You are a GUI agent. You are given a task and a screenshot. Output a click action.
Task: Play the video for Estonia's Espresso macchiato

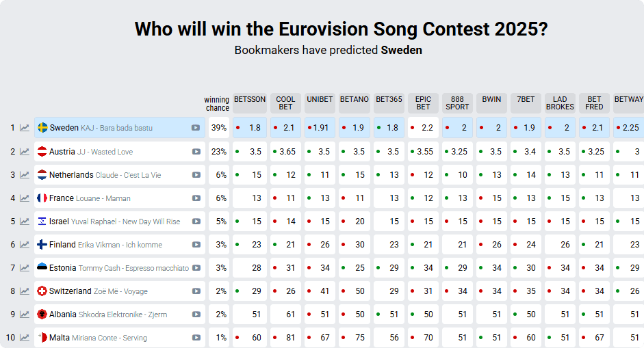tap(196, 268)
